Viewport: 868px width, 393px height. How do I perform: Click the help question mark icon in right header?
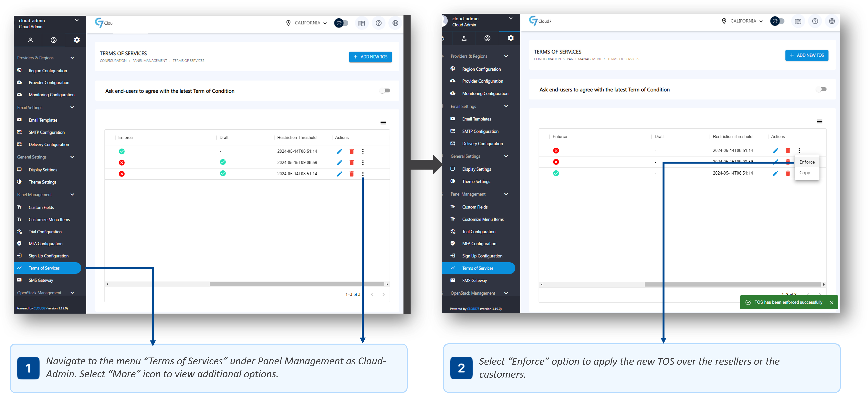point(815,21)
